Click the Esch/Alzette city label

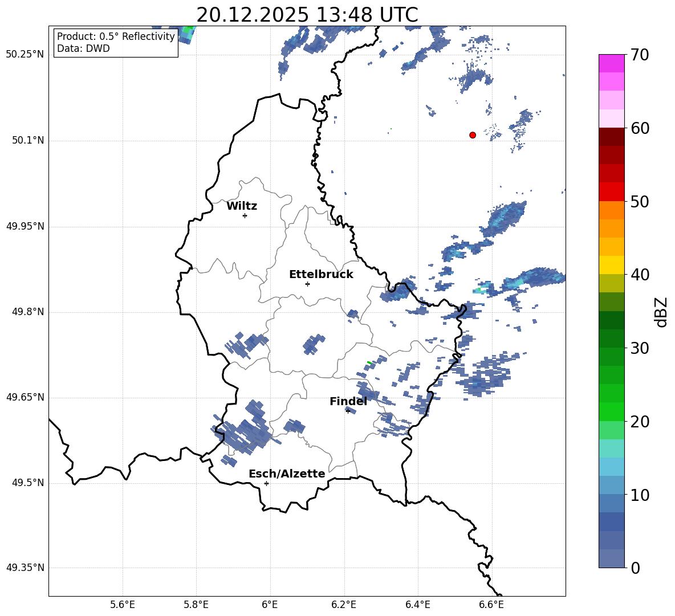pyautogui.click(x=287, y=474)
